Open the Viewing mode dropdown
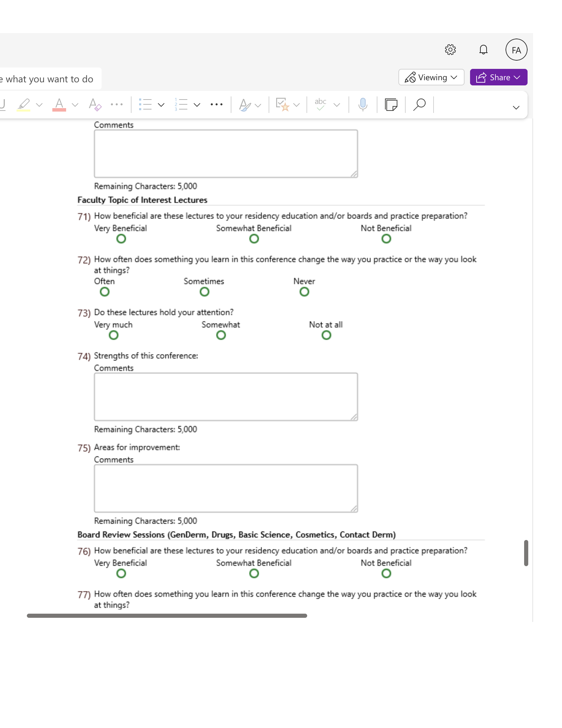The width and height of the screenshot is (562, 728). [431, 77]
